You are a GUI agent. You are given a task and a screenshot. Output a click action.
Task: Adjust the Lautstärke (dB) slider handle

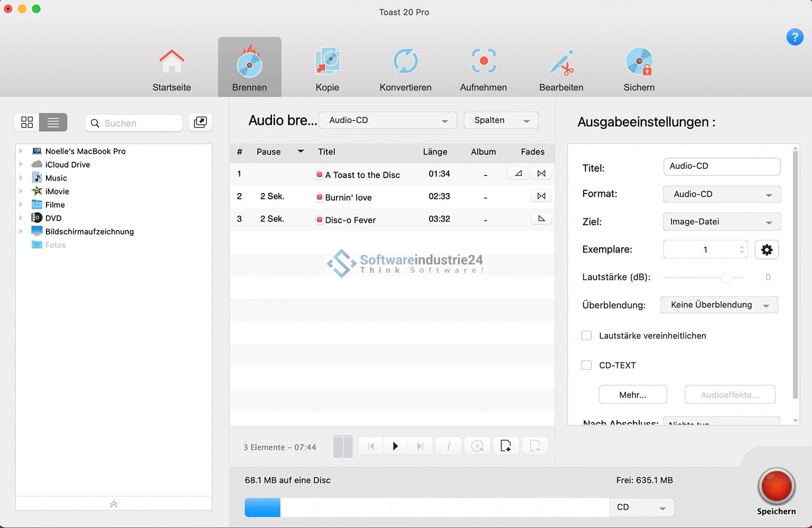pyautogui.click(x=727, y=277)
